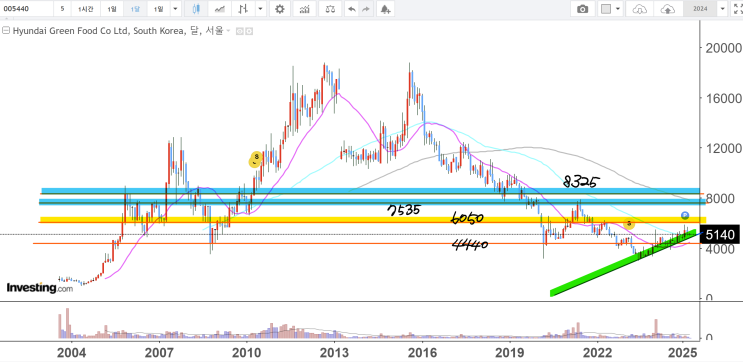
Task: Open the chart style dropdown arrow
Action: (x=261, y=9)
